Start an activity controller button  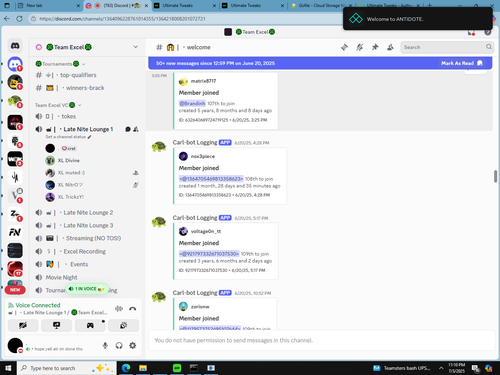(x=90, y=326)
